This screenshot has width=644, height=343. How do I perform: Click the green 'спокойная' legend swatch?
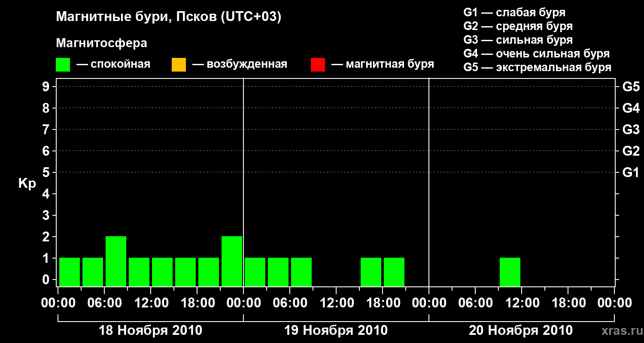[x=63, y=64]
